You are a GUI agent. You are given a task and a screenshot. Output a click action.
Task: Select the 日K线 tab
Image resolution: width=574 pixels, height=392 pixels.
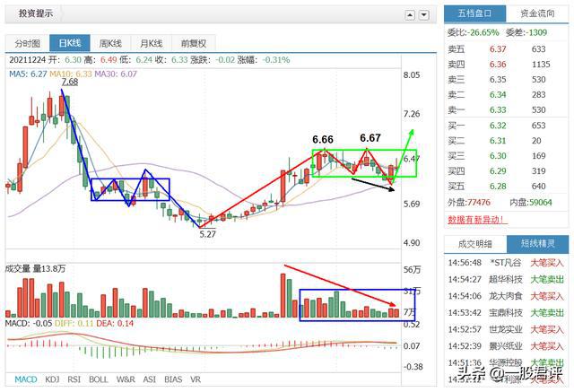coord(70,43)
